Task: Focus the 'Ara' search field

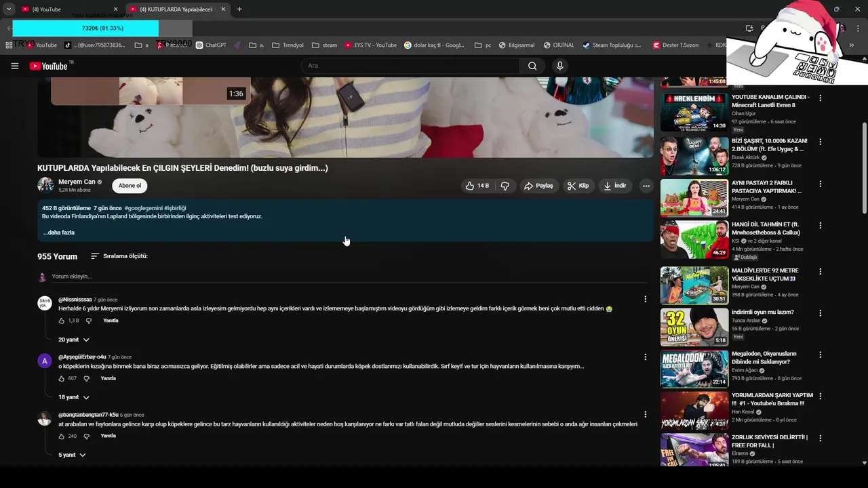Action: 410,66
